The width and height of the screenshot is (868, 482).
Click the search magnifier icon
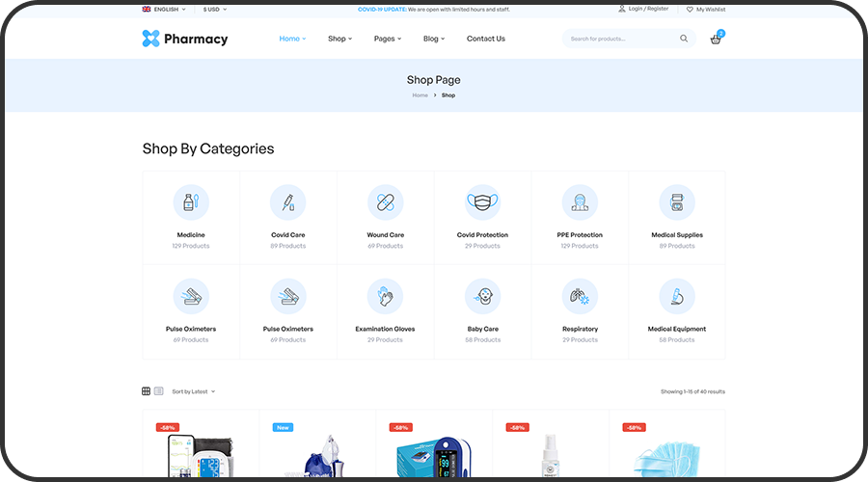click(x=684, y=39)
